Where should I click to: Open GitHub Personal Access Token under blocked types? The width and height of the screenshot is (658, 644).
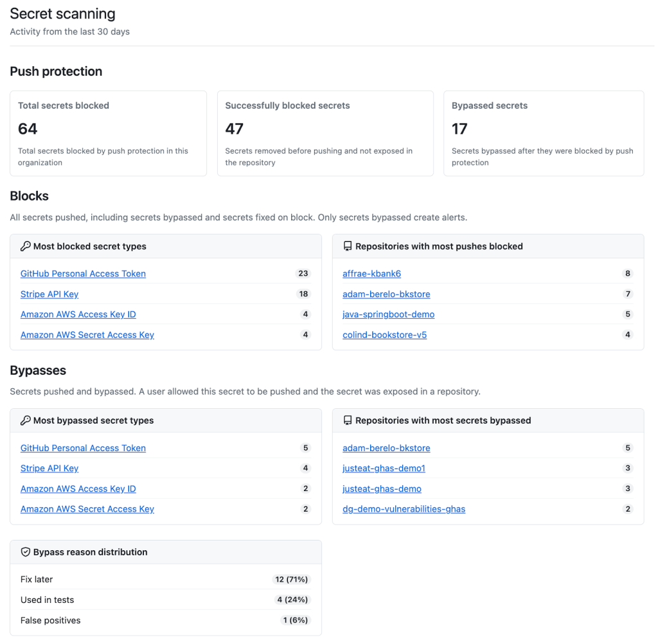pyautogui.click(x=83, y=274)
